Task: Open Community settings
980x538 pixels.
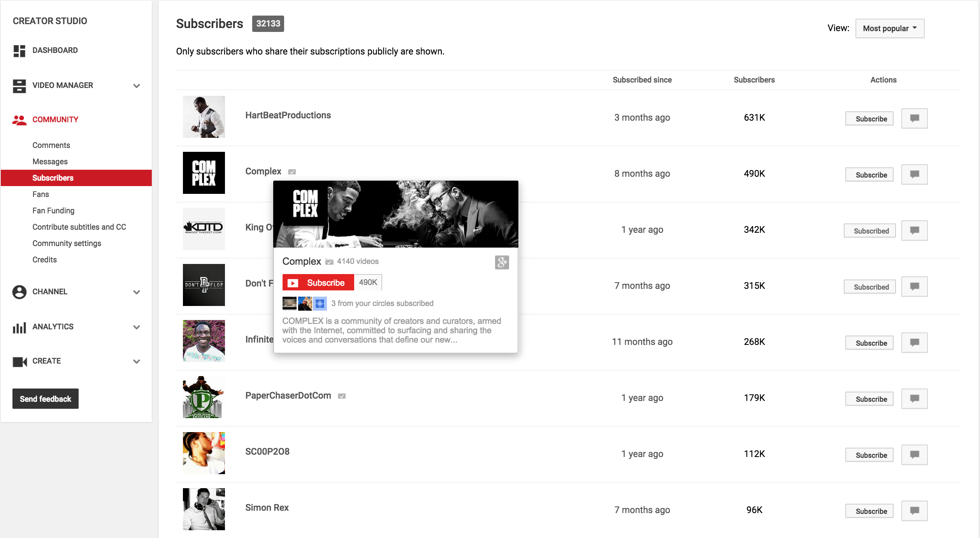Action: [x=67, y=243]
